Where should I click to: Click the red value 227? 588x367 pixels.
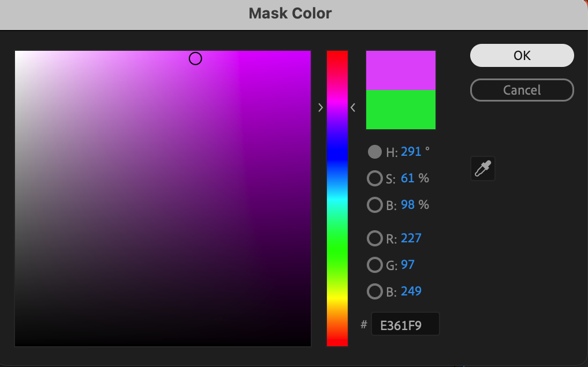[411, 238]
